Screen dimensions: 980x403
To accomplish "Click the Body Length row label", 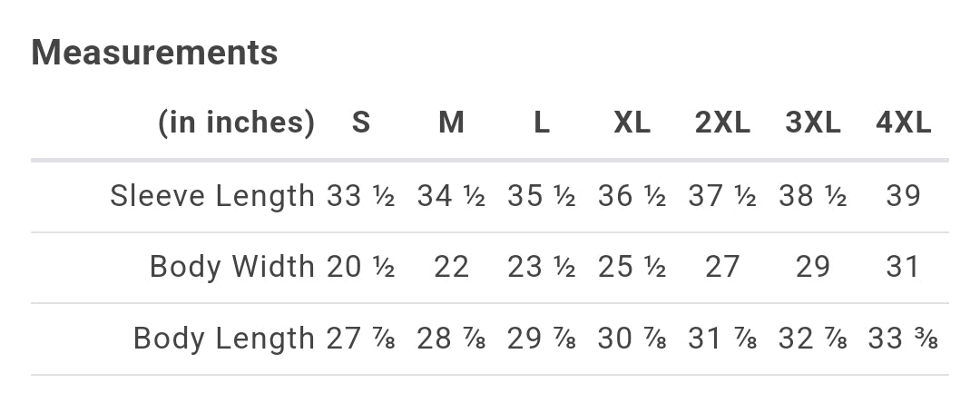I will (224, 339).
